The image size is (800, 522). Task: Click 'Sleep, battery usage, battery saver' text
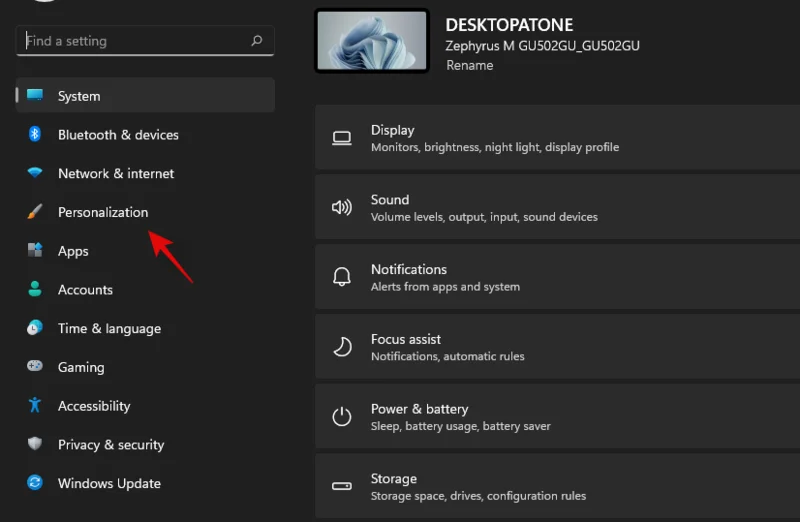click(x=461, y=426)
